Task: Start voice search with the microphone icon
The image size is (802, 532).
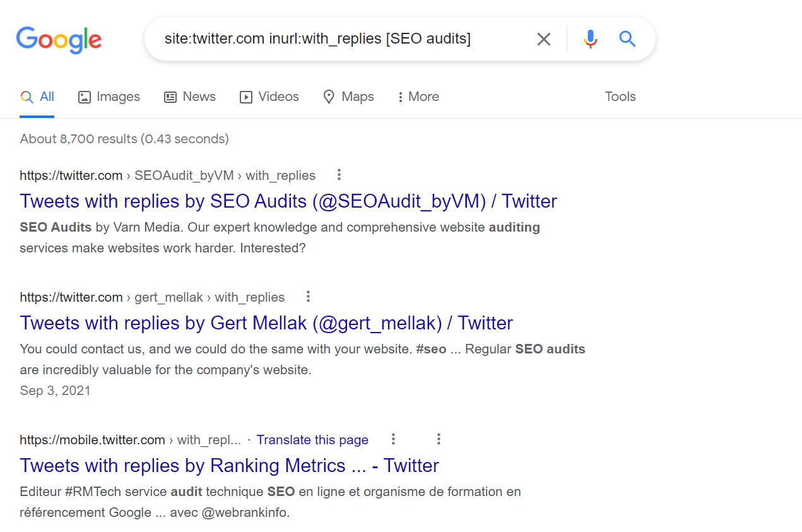Action: pyautogui.click(x=590, y=39)
